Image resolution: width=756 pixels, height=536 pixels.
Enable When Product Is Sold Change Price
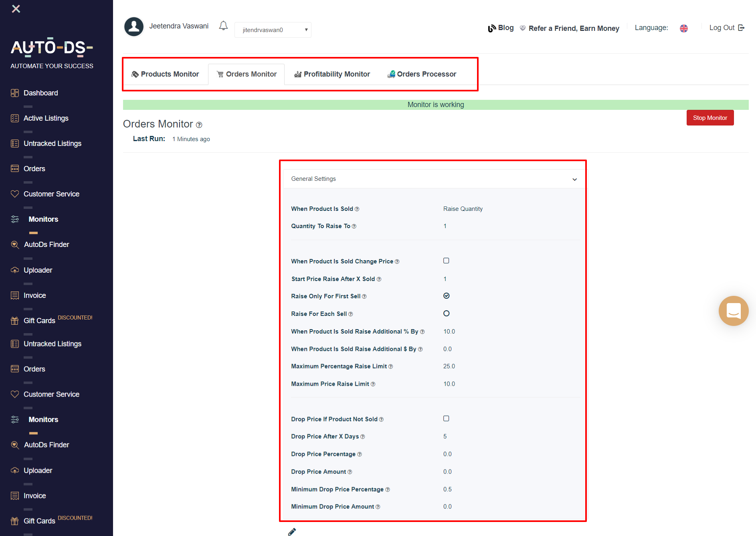click(446, 260)
